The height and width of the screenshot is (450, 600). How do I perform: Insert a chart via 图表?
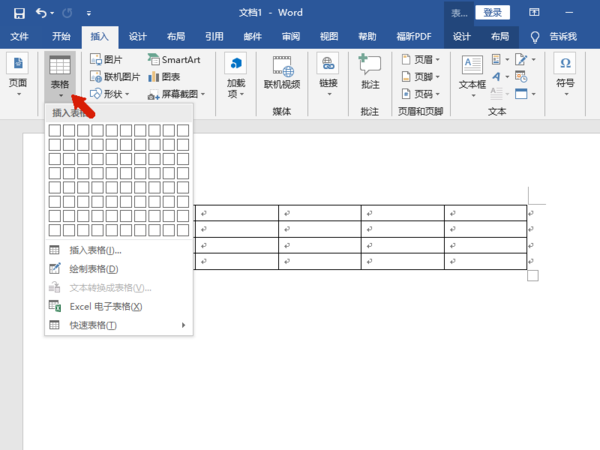pos(164,77)
